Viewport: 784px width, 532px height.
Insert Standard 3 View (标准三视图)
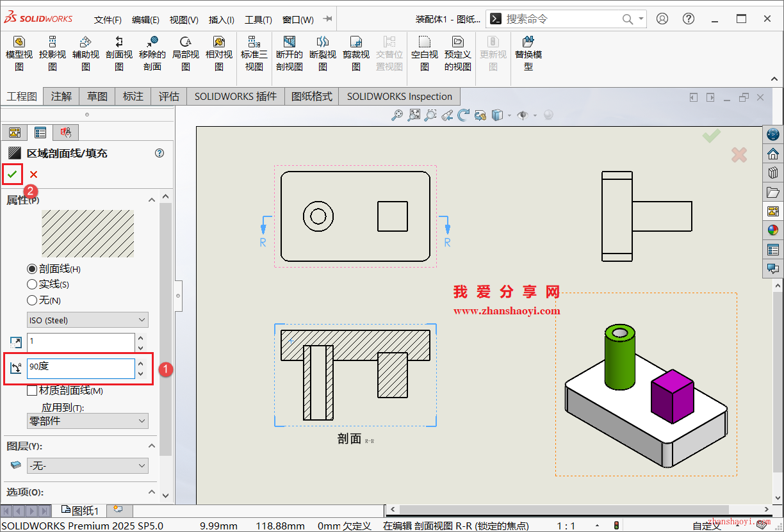pos(254,53)
